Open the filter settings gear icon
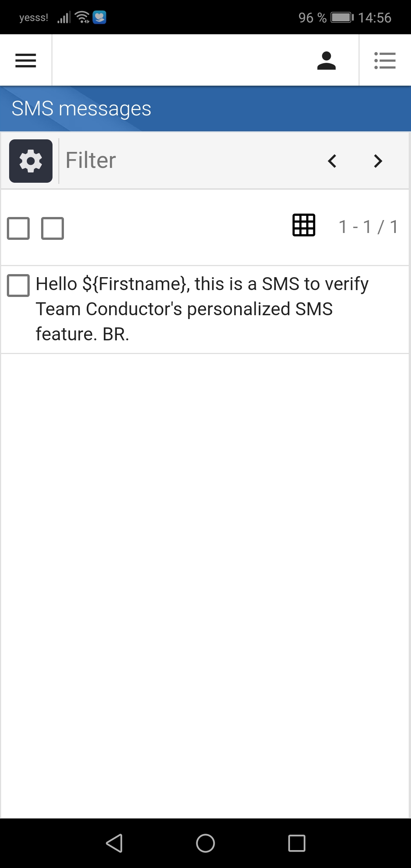 (30, 160)
